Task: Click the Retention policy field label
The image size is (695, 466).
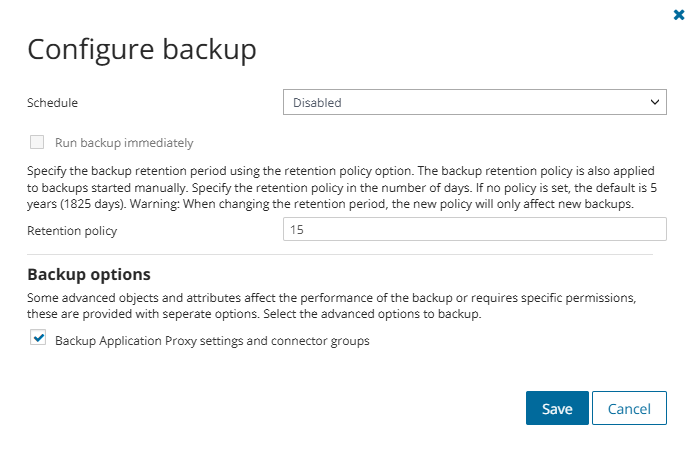Action: [72, 231]
